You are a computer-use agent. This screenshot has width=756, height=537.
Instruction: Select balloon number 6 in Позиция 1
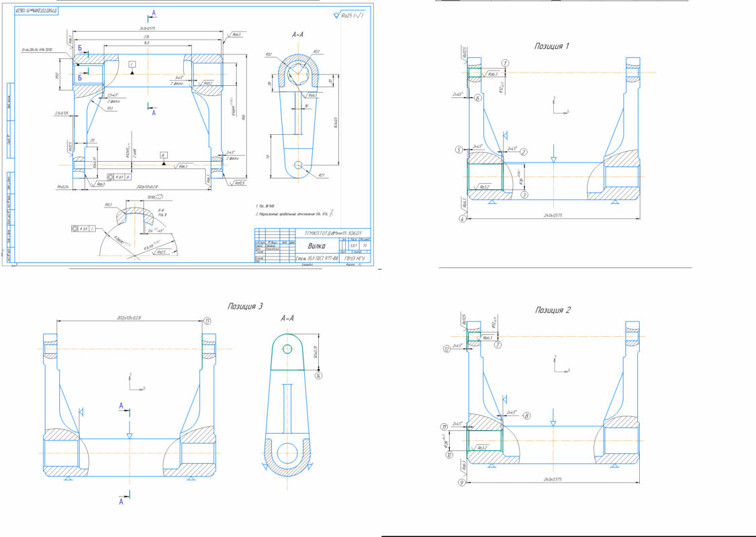478,98
